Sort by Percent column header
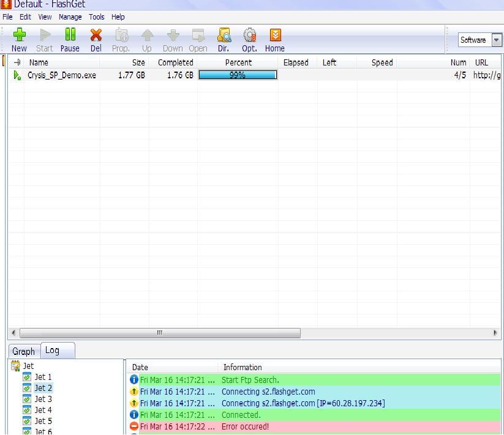The image size is (504, 435). point(238,62)
